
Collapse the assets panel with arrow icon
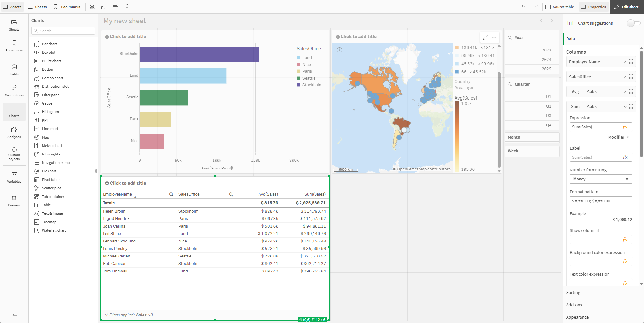pyautogui.click(x=14, y=315)
